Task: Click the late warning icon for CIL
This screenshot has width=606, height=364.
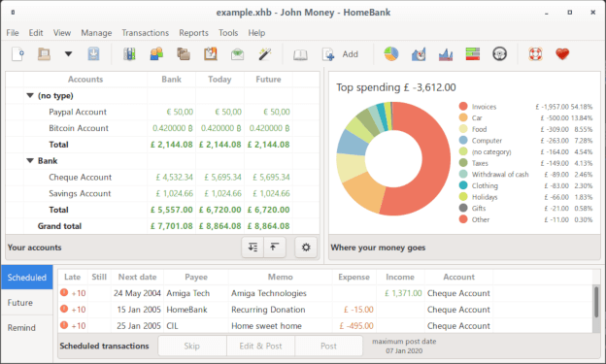Action: tap(64, 325)
